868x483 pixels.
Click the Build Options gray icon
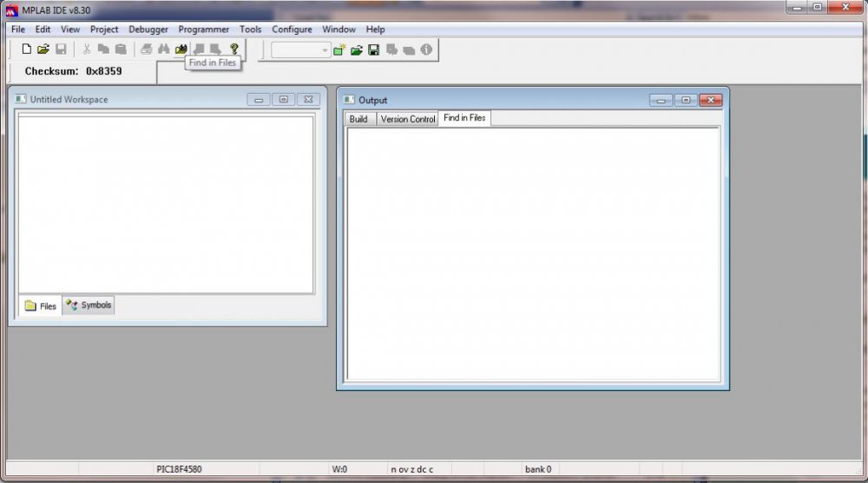coord(391,50)
